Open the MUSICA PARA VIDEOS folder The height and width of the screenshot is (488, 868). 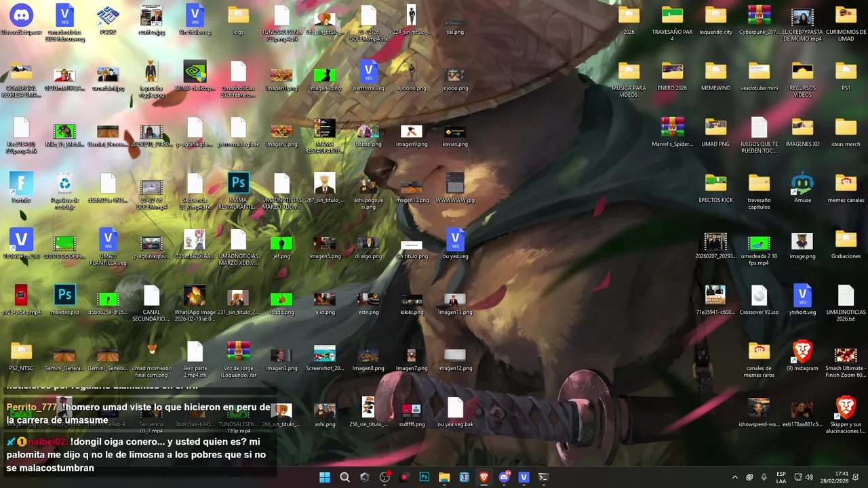tap(629, 79)
